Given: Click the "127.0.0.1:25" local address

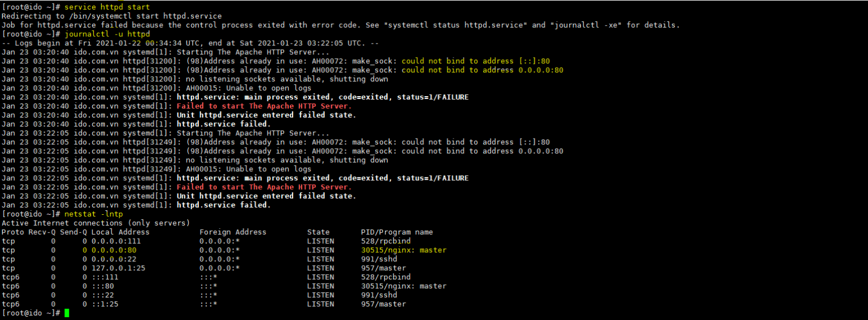Looking at the screenshot, I should coord(118,268).
